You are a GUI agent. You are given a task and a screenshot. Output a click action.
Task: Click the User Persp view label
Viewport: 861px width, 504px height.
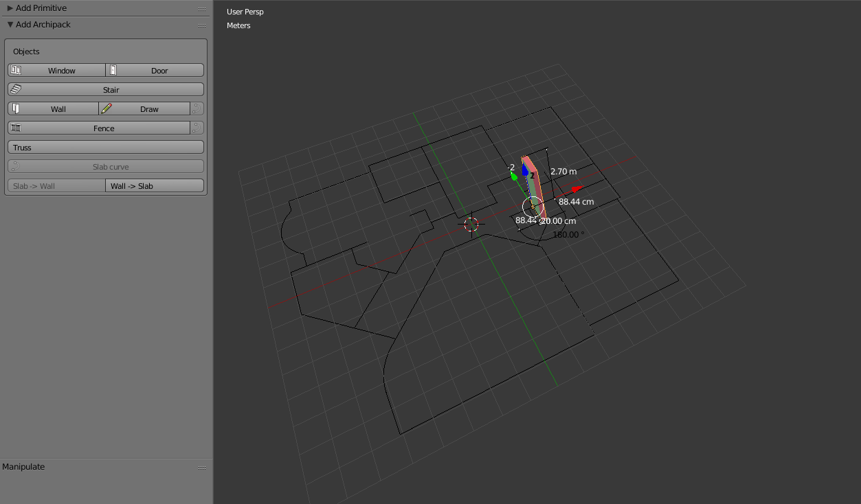(x=245, y=12)
